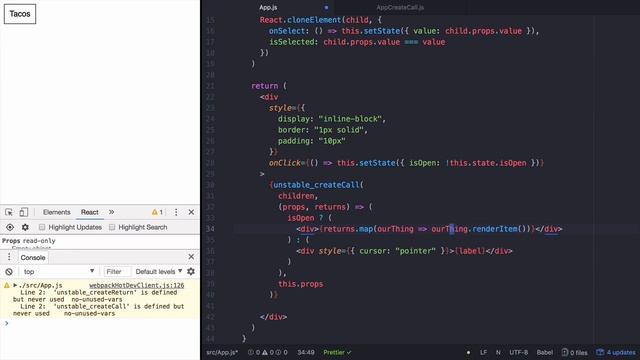Click line number 34 in gutter
Viewport: 640px width, 360px height.
(x=210, y=229)
